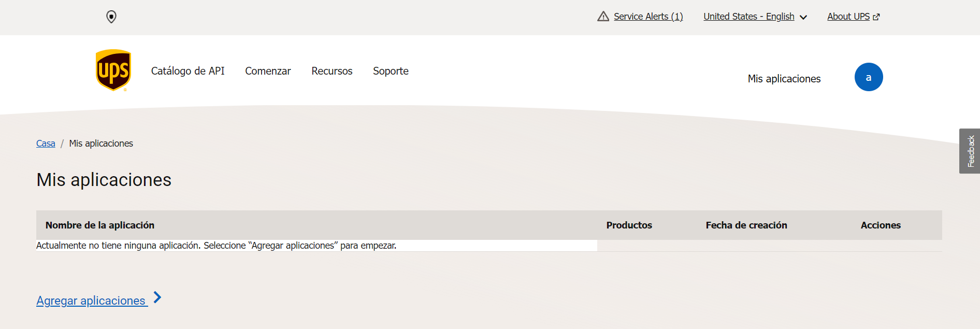This screenshot has width=980, height=329.
Task: Click the Service Alerts warning triangle icon
Action: [603, 17]
